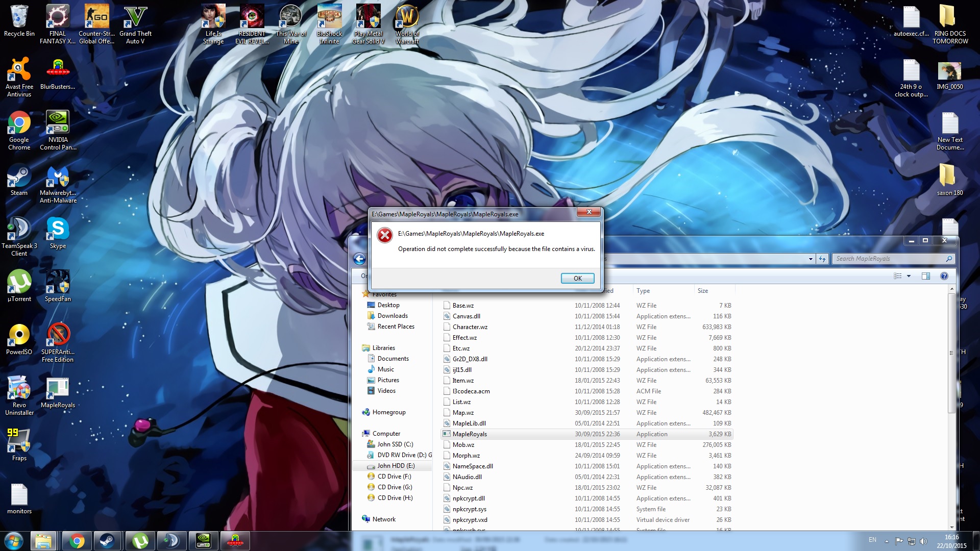Open Recent Places in navigation pane

pos(396,327)
